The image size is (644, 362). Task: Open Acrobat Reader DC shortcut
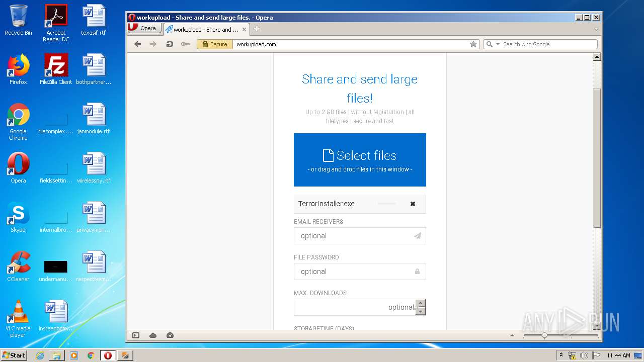coord(56,23)
